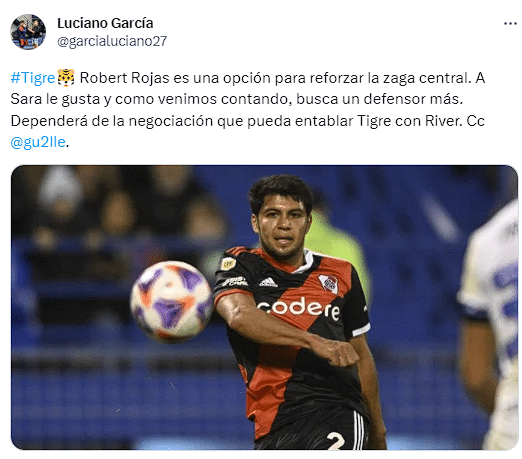This screenshot has width=522, height=459.
Task: Click the white-shirted player at photo edge
Action: click(x=488, y=325)
